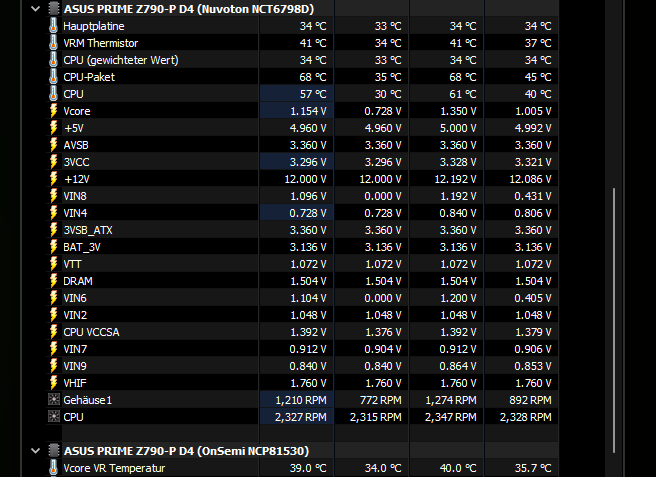Select the VIN2 sensor label
The width and height of the screenshot is (656, 477).
[x=75, y=315]
